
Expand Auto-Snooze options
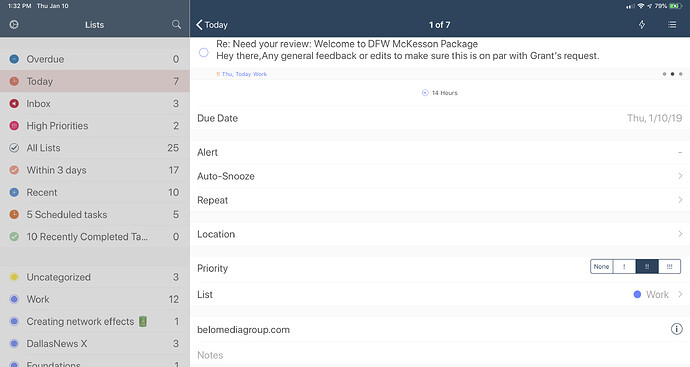(440, 176)
